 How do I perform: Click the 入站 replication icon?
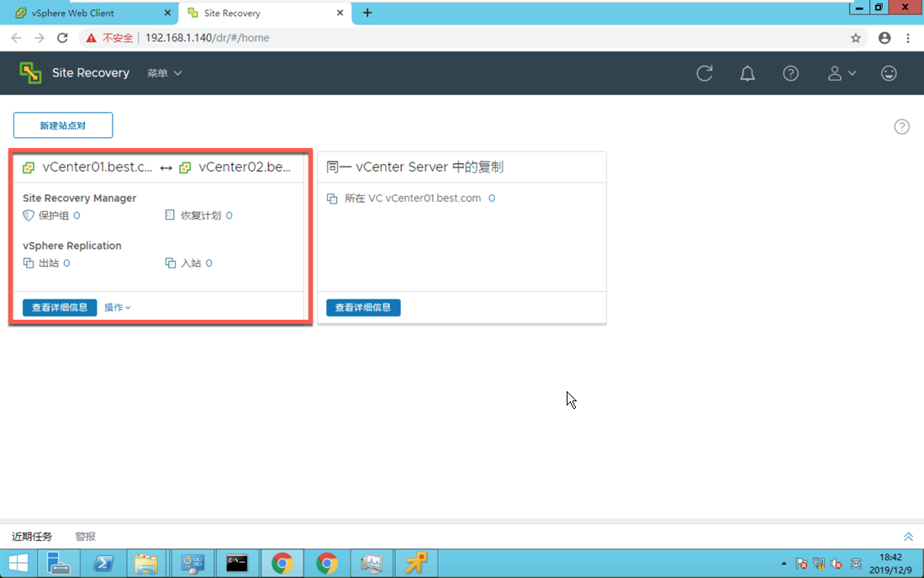(x=171, y=263)
